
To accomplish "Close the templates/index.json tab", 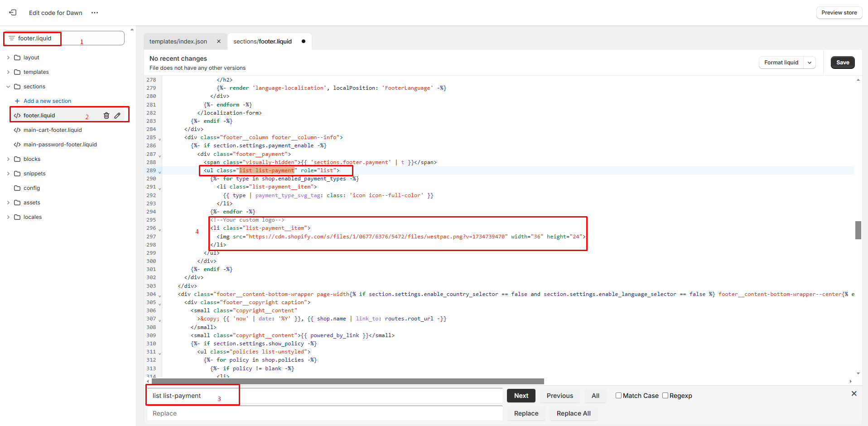I will point(219,41).
